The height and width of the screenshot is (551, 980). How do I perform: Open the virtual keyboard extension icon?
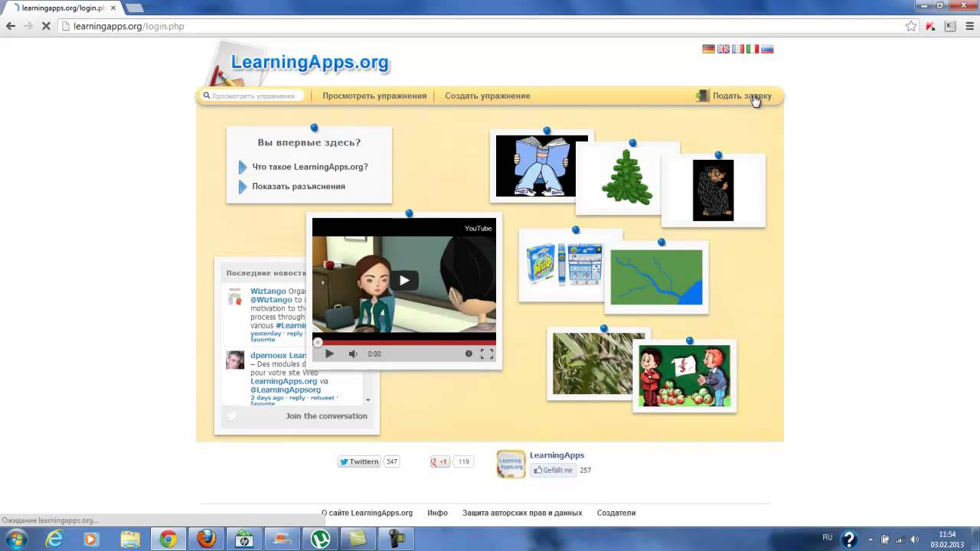[x=950, y=26]
